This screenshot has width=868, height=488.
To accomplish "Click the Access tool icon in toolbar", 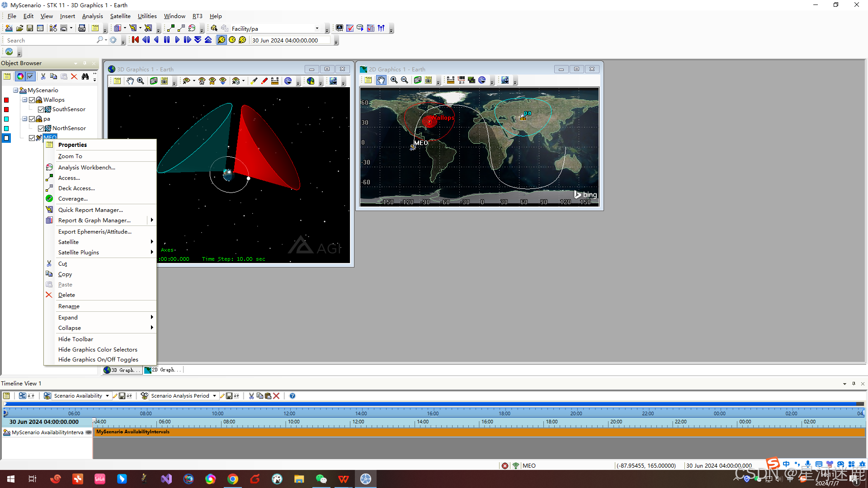I will coord(171,28).
